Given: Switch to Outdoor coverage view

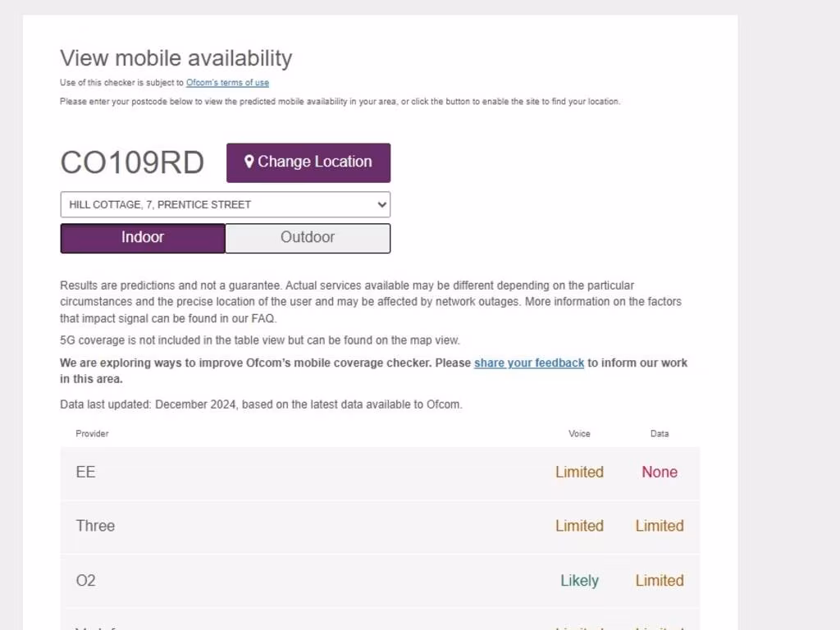Looking at the screenshot, I should coord(308,238).
